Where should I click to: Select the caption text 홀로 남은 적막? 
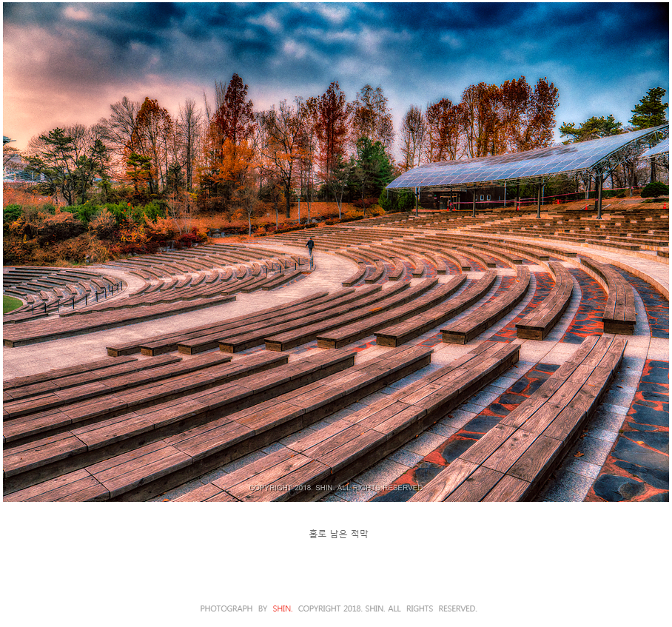coord(338,534)
